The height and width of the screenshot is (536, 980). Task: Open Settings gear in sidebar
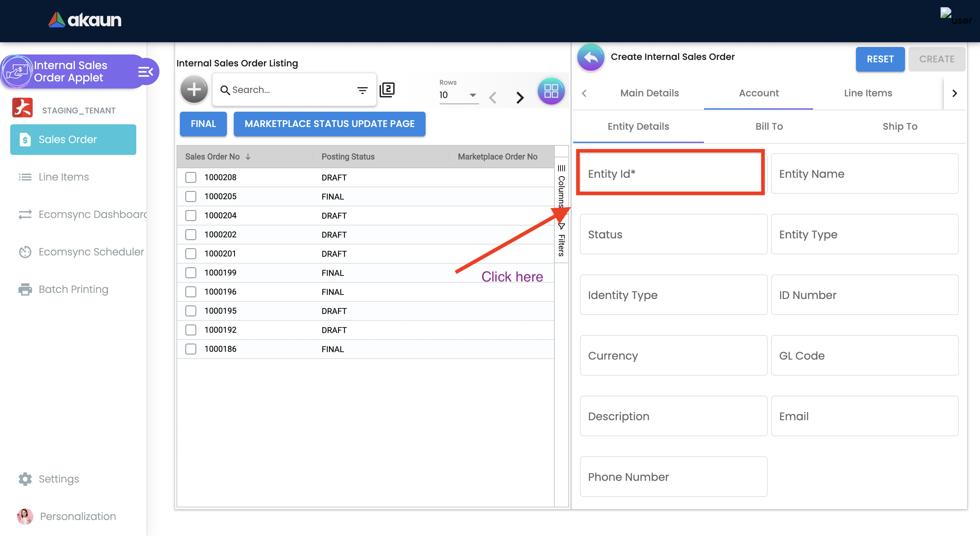click(25, 479)
